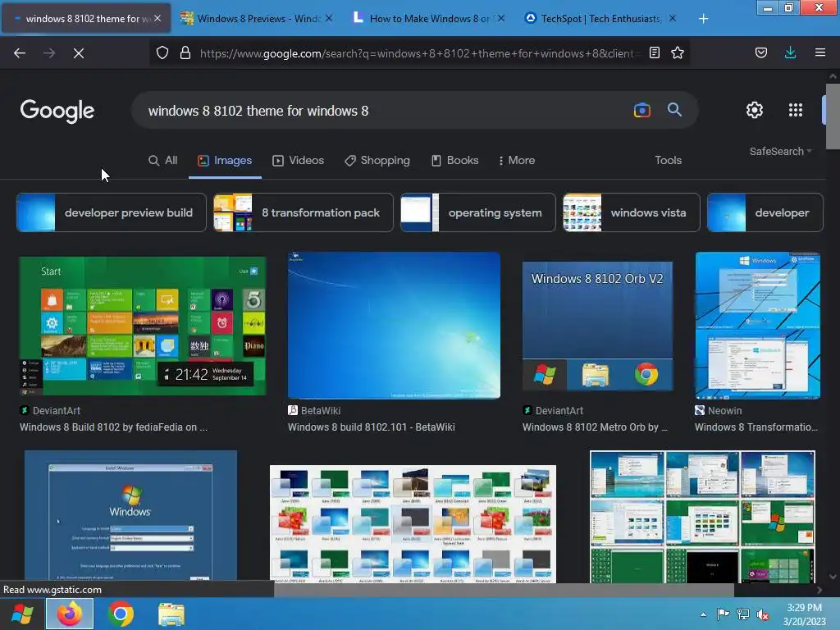
Task: Switch to Shopping search tab
Action: pyautogui.click(x=377, y=160)
